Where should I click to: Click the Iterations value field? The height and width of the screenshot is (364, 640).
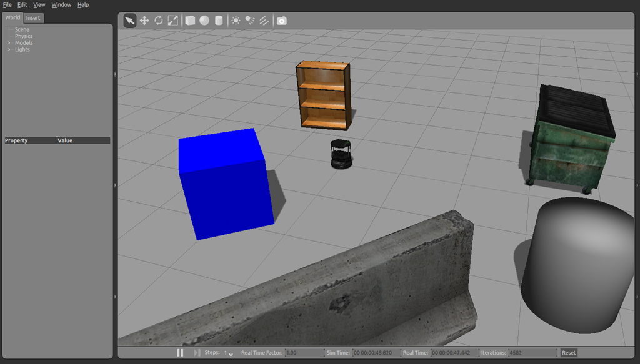pyautogui.click(x=532, y=353)
